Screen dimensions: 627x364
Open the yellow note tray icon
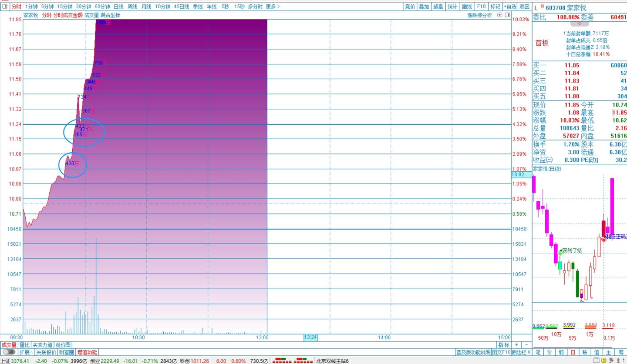[x=605, y=361]
